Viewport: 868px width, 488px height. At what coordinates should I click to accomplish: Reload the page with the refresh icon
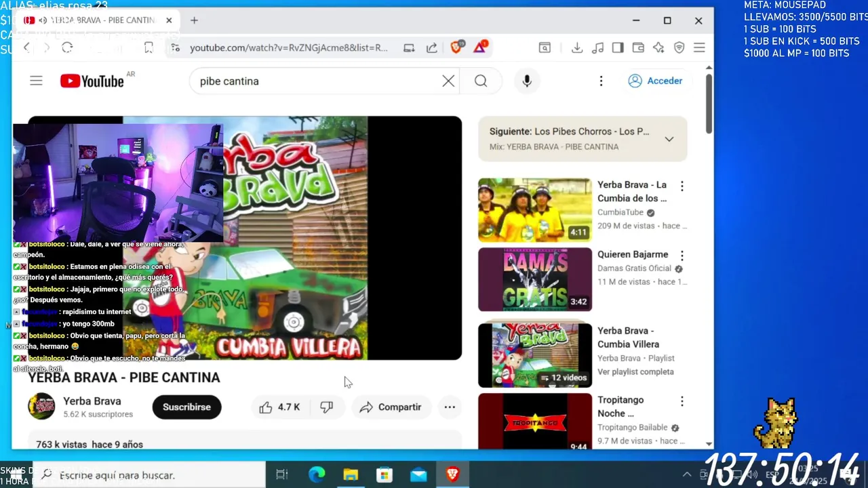click(67, 47)
